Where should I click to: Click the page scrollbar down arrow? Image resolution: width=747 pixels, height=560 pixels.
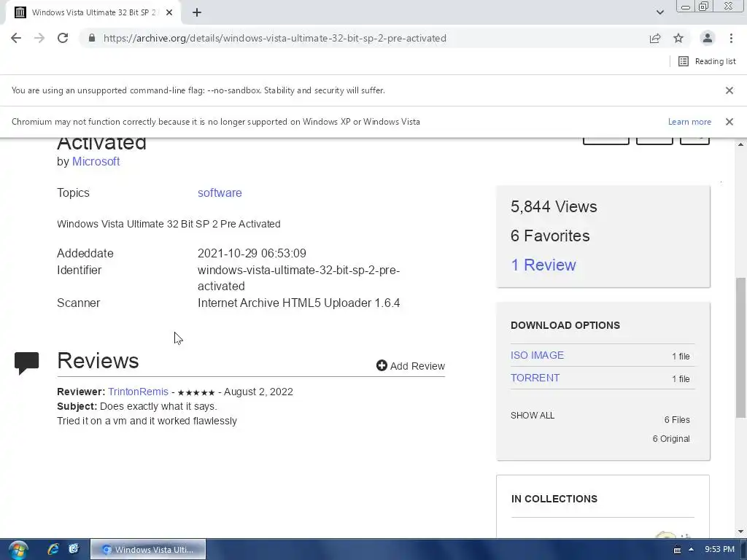[x=741, y=532]
